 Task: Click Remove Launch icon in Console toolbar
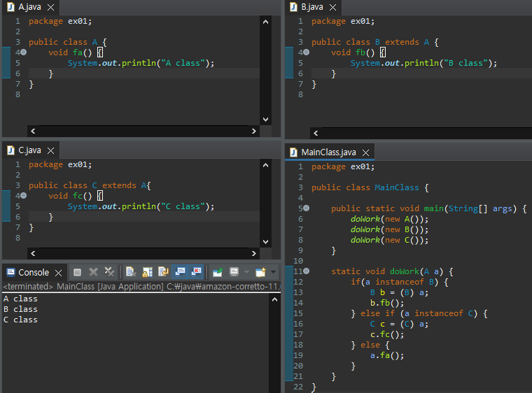tap(93, 272)
